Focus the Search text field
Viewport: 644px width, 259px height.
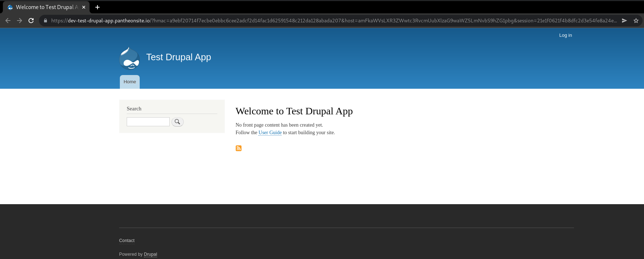point(148,122)
